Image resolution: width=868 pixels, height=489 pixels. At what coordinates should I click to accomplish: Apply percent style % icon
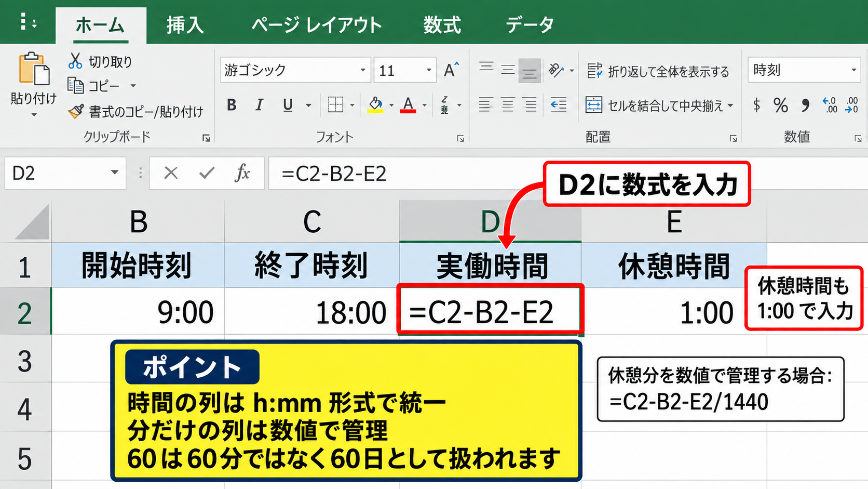(780, 105)
